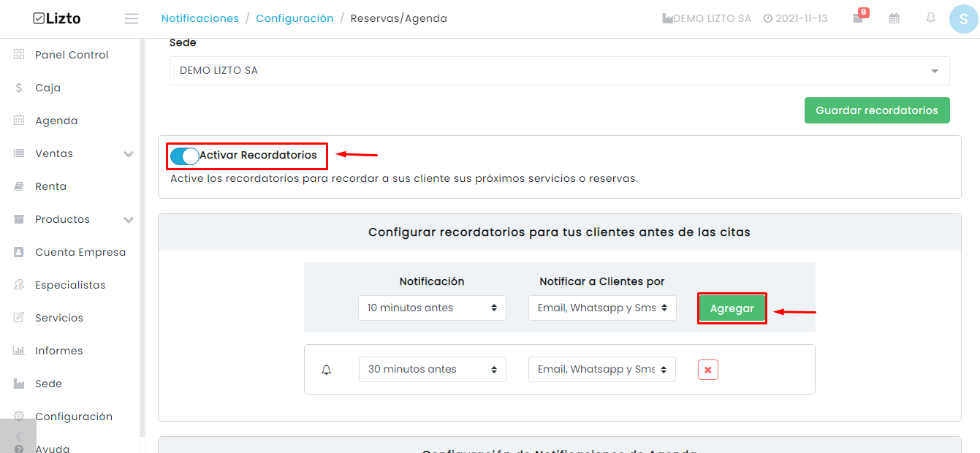Click the Agregar button
This screenshot has width=980, height=453.
732,308
